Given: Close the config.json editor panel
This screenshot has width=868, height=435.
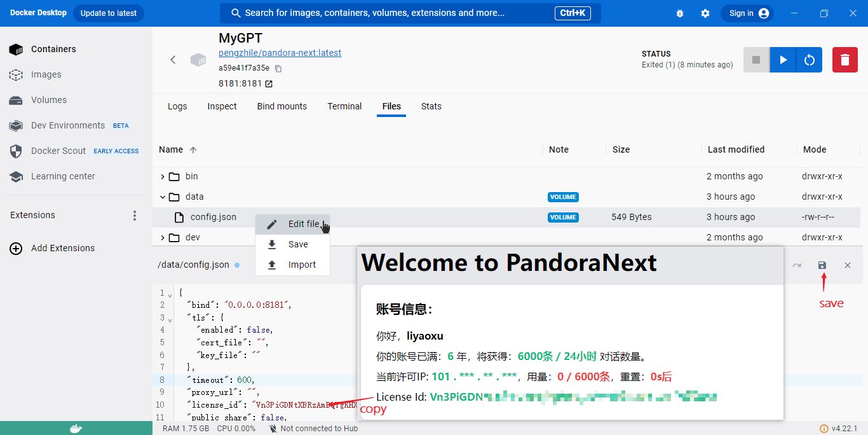Looking at the screenshot, I should (848, 265).
